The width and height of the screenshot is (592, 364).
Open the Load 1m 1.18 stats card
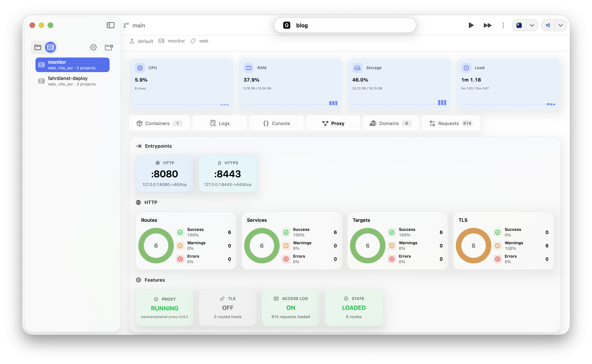click(x=508, y=84)
